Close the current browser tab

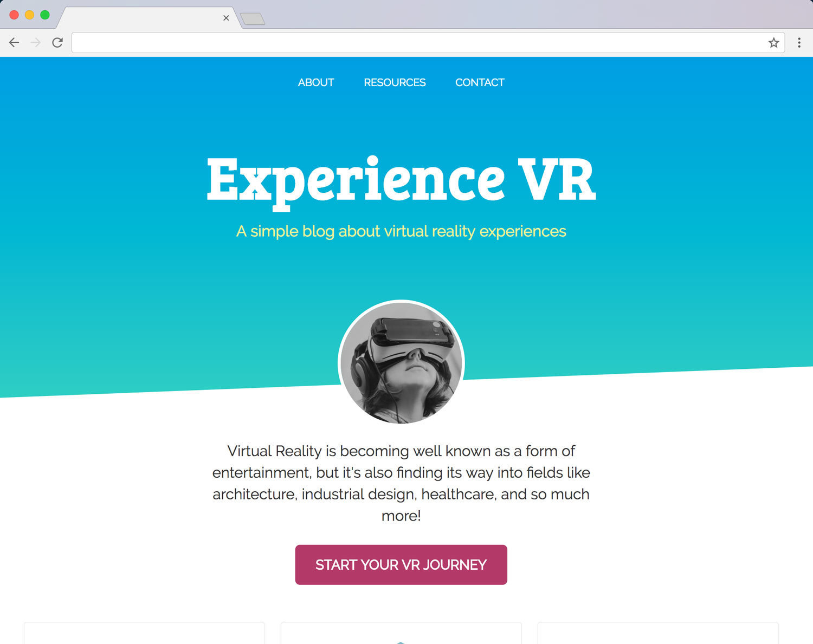(226, 18)
